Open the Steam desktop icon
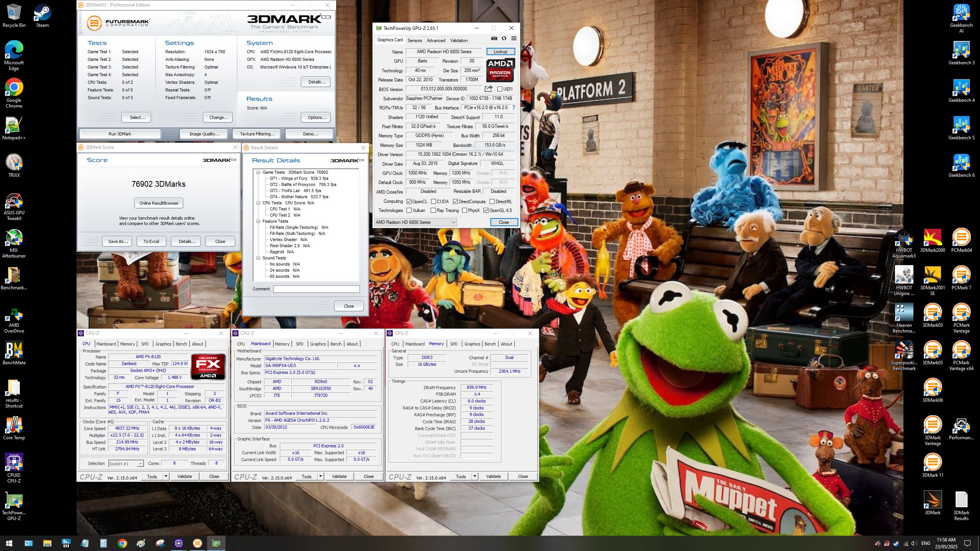 (42, 16)
